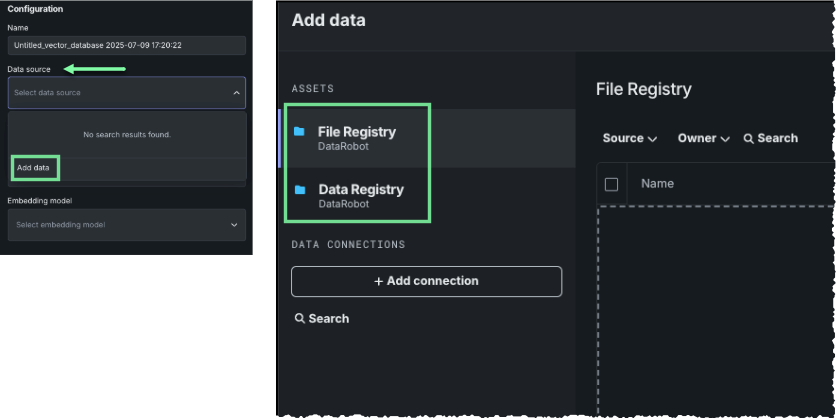Open the Select data source combo box
The height and width of the screenshot is (418, 836).
[120, 93]
